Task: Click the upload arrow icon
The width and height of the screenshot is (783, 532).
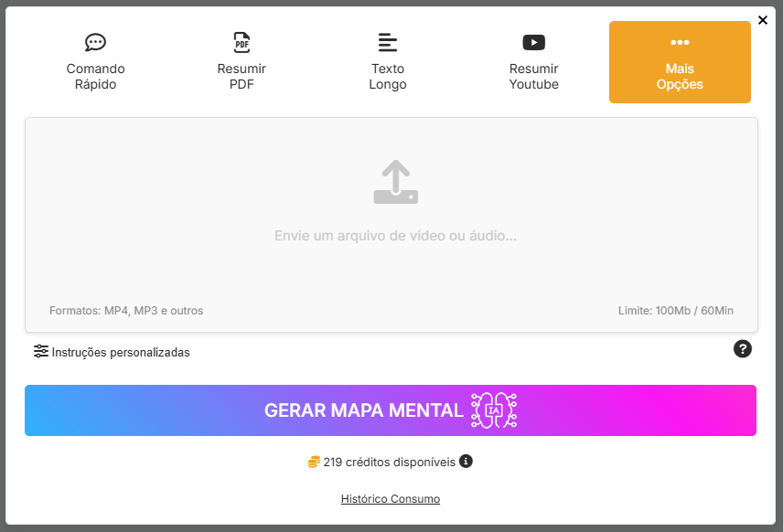Action: click(396, 182)
